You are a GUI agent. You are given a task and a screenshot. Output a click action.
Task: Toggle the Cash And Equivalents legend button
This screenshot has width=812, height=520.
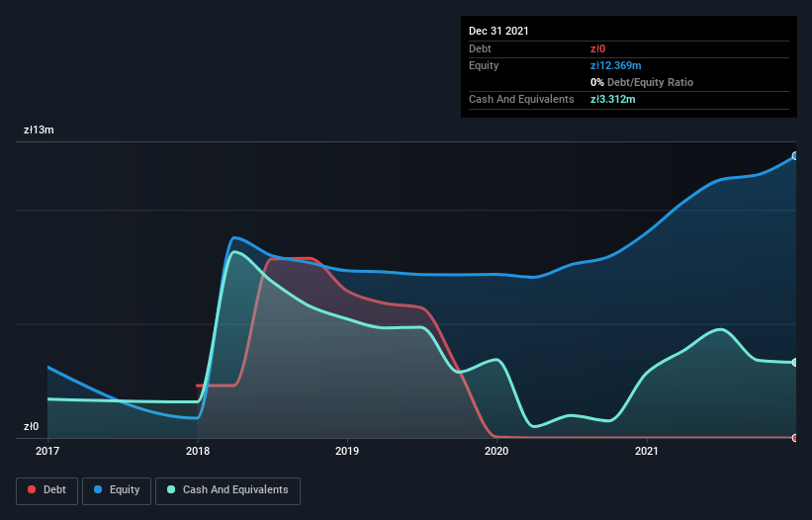tap(227, 490)
